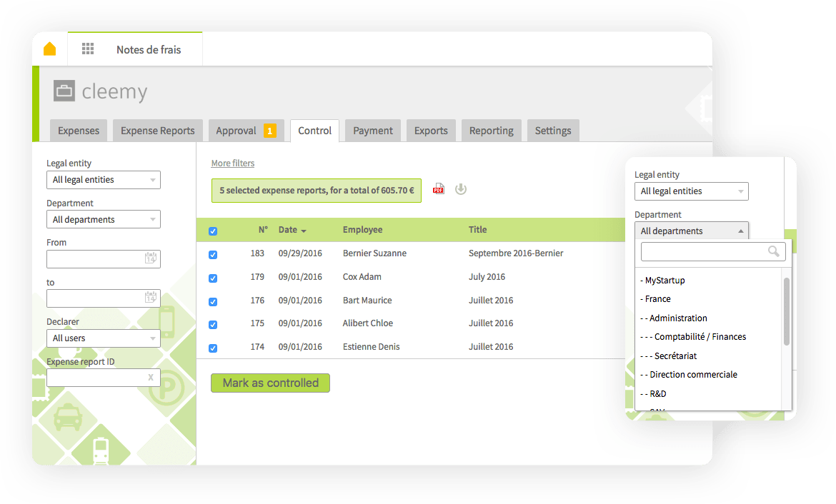The width and height of the screenshot is (836, 504).
Task: Click the More filters link
Action: coord(232,163)
